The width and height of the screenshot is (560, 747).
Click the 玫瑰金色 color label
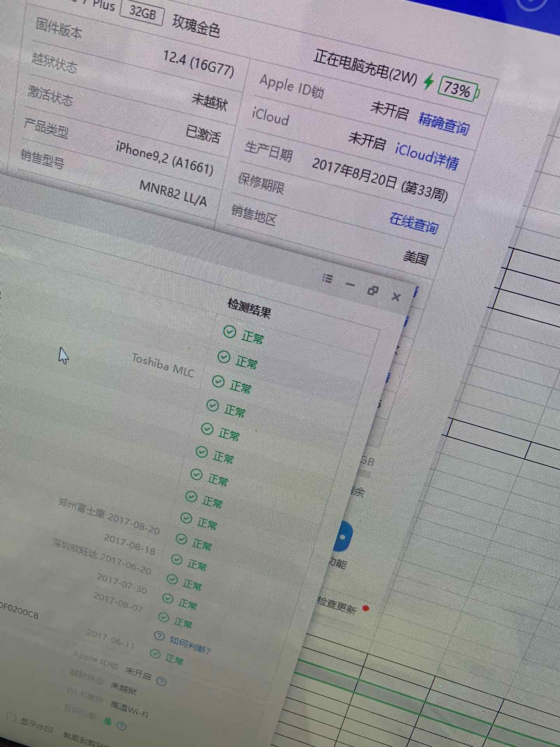[196, 26]
